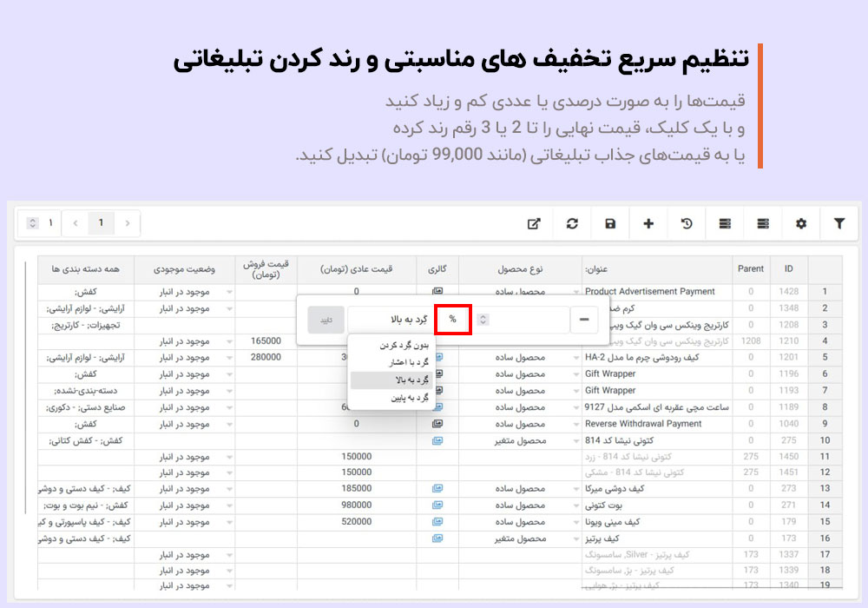Open the گرد به بالا rounding dropdown
This screenshot has width=868, height=608.
tap(392, 320)
